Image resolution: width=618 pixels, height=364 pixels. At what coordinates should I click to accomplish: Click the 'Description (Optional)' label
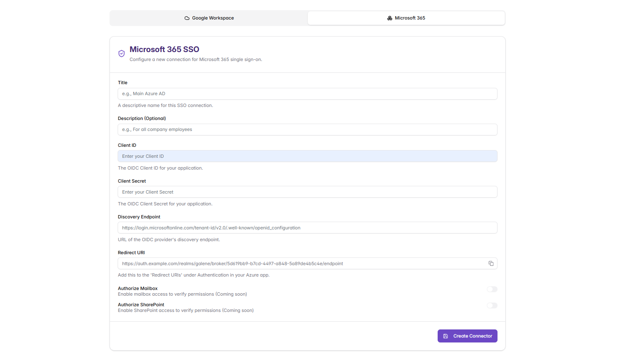tap(142, 118)
